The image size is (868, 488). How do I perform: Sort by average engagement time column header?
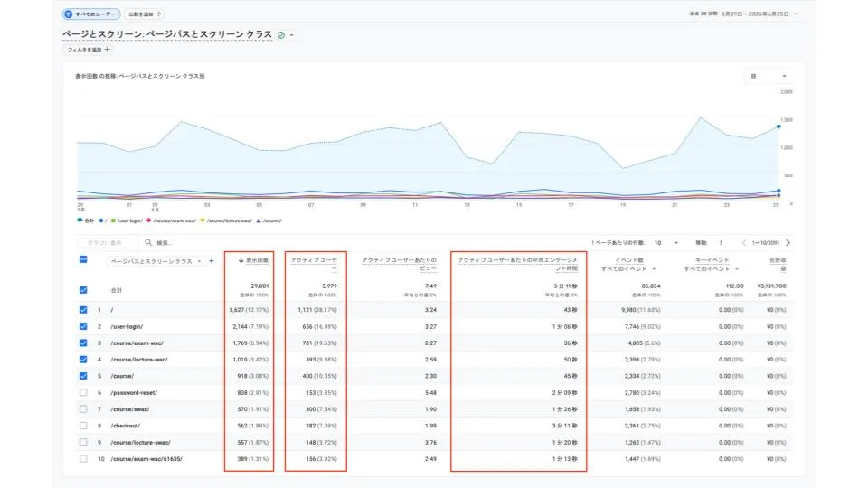pos(517,263)
